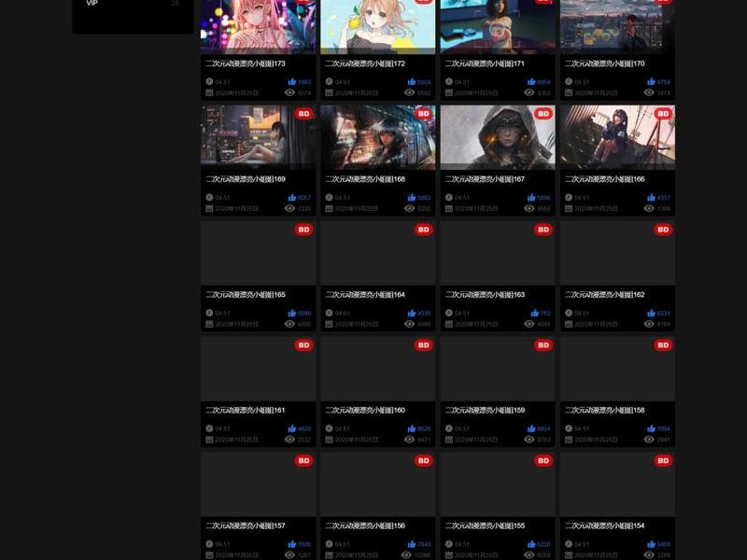Open the city window thumbnail for 169
The image size is (747, 560).
tap(259, 137)
